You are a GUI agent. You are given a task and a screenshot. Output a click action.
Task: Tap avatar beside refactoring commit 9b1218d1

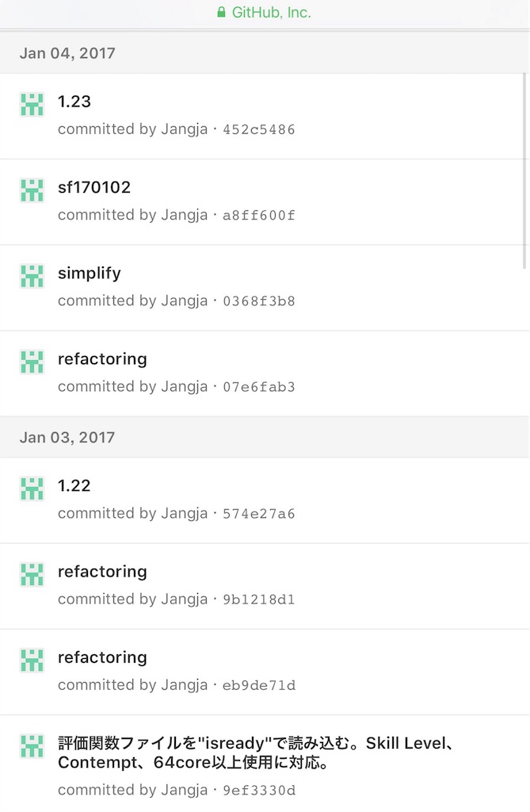pos(32,575)
